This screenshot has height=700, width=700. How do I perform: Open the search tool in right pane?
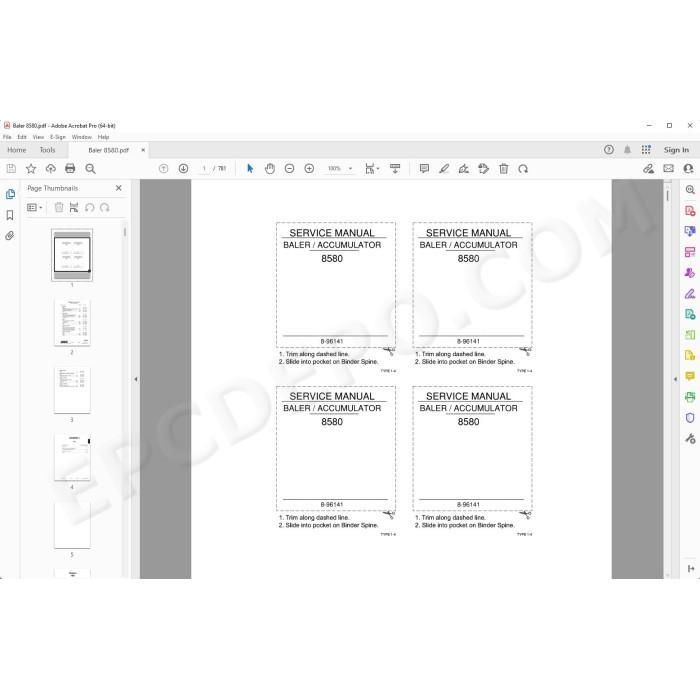coord(690,190)
